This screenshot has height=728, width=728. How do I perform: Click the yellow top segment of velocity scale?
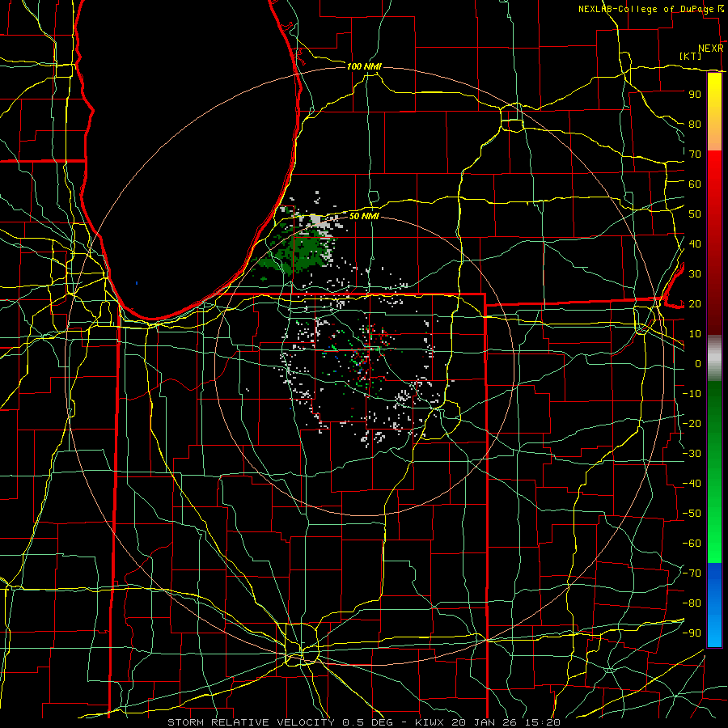(x=714, y=112)
